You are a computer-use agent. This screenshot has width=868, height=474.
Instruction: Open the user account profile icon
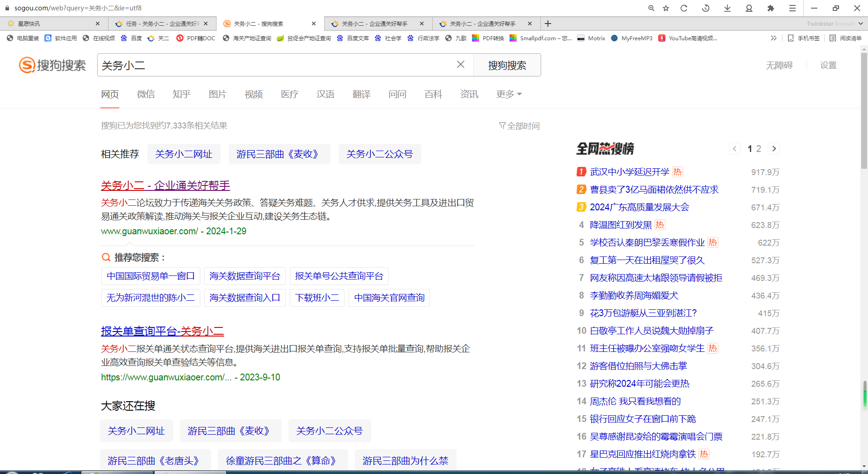(x=749, y=8)
